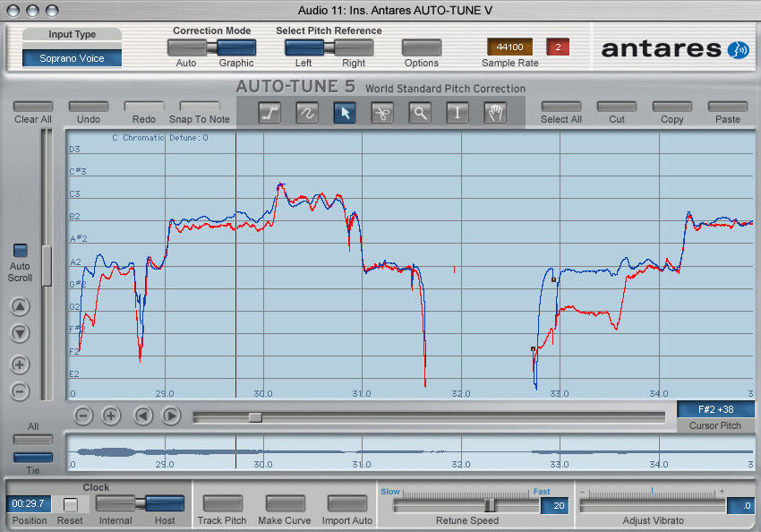Click the C3 pitch label
Image resolution: width=761 pixels, height=532 pixels.
click(x=74, y=194)
